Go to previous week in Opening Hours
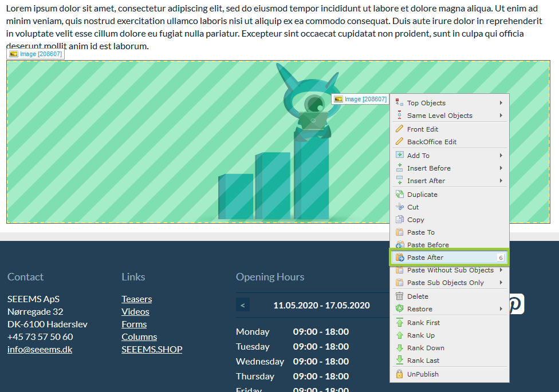This screenshot has height=392, width=559. click(243, 305)
